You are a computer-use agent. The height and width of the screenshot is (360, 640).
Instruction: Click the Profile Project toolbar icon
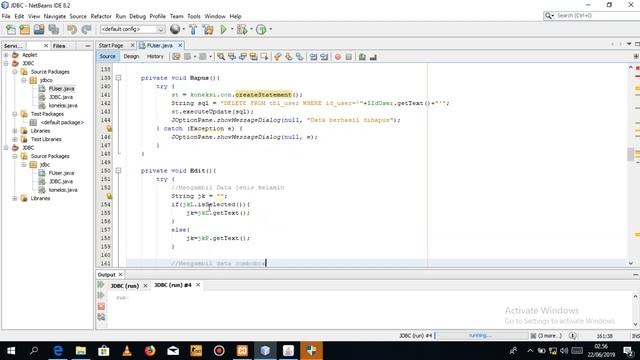pos(261,29)
